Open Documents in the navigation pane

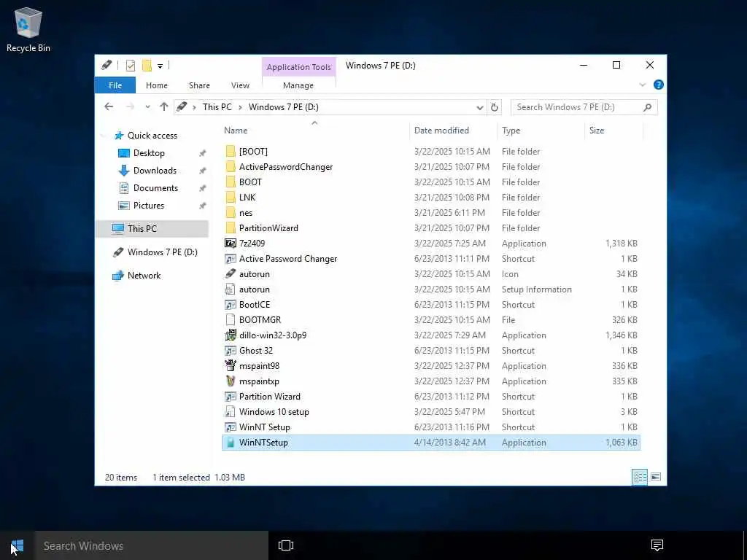click(155, 188)
